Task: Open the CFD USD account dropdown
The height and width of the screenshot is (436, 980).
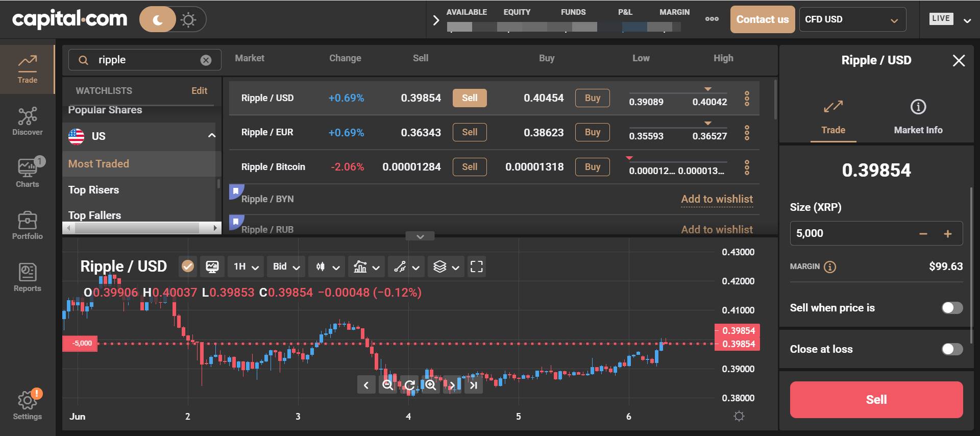Action: [852, 20]
